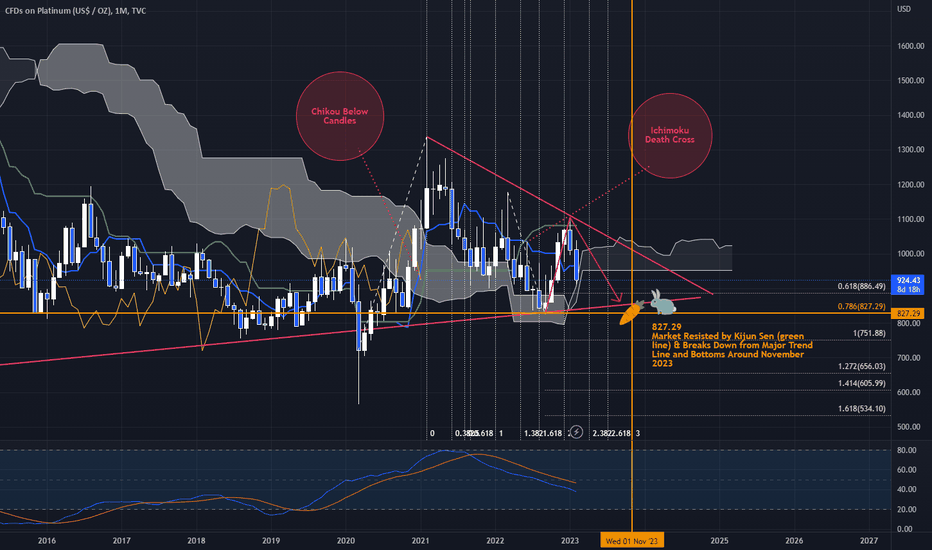Click the 1.414(605.99) Fibonacci level label

(x=861, y=384)
